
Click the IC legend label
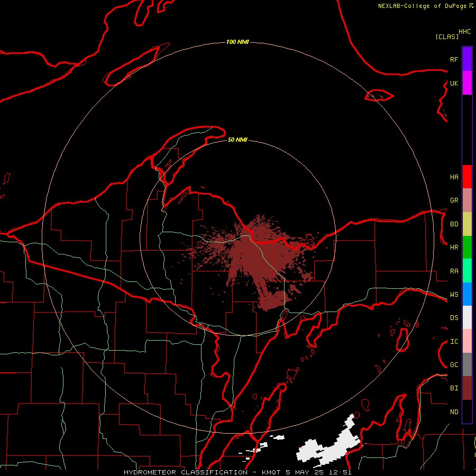point(454,342)
